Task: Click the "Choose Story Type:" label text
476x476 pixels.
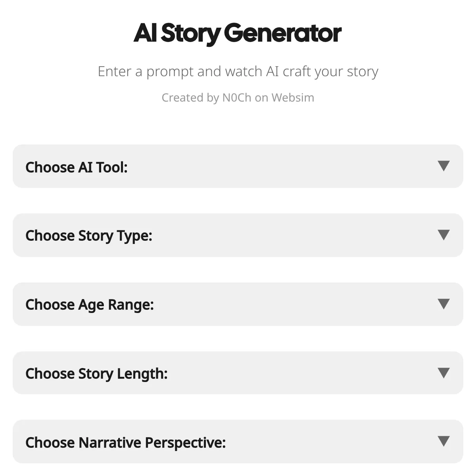Action: pos(89,236)
